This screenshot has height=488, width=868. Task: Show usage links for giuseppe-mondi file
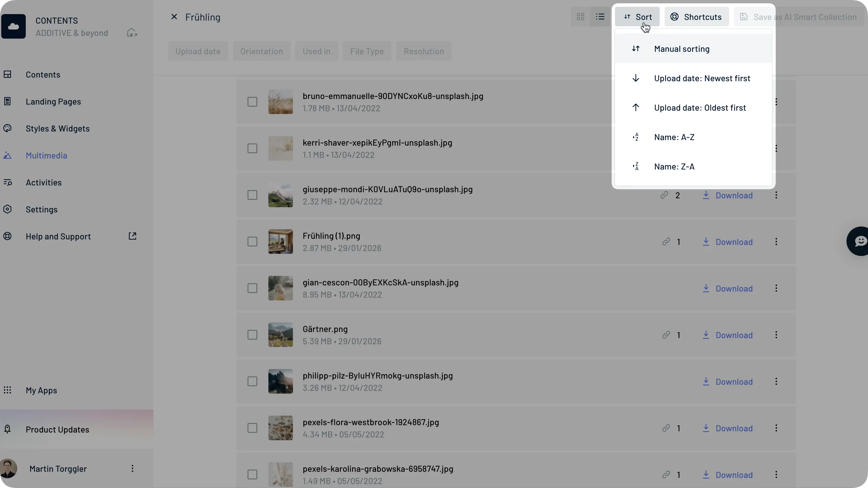pos(670,195)
